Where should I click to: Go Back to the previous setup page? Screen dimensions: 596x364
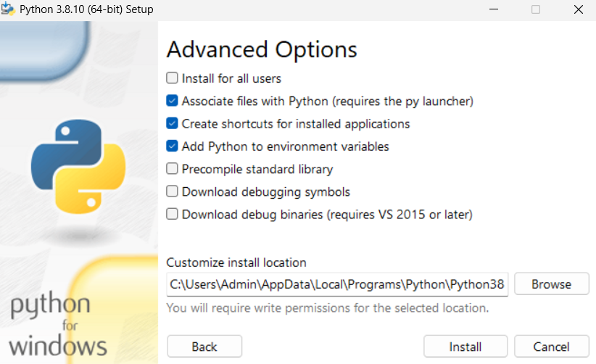coord(204,347)
